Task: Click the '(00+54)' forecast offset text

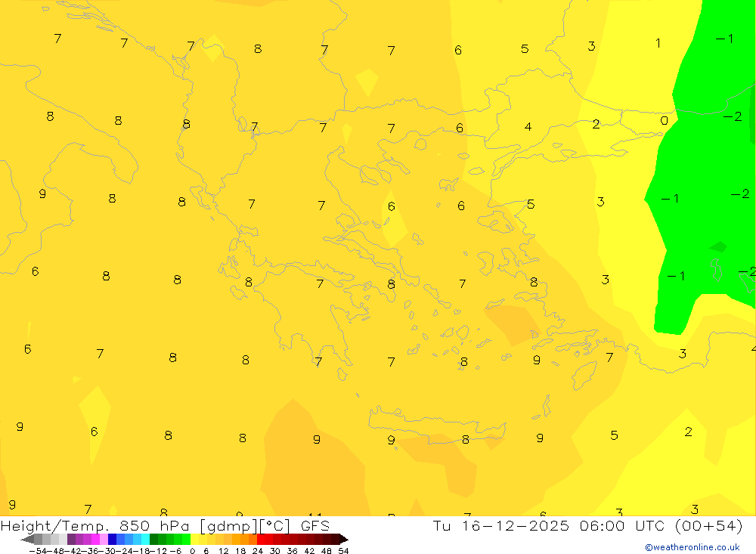Action: (x=709, y=526)
